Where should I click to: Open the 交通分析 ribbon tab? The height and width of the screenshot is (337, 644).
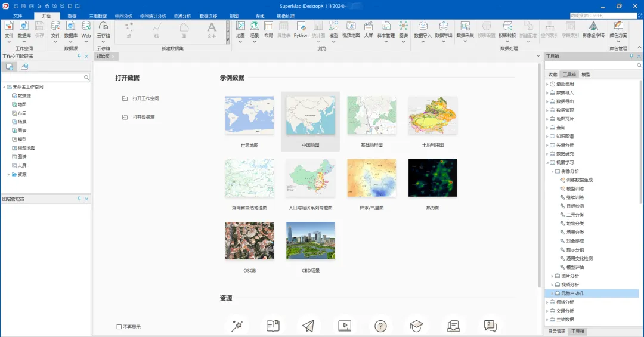[x=182, y=16]
